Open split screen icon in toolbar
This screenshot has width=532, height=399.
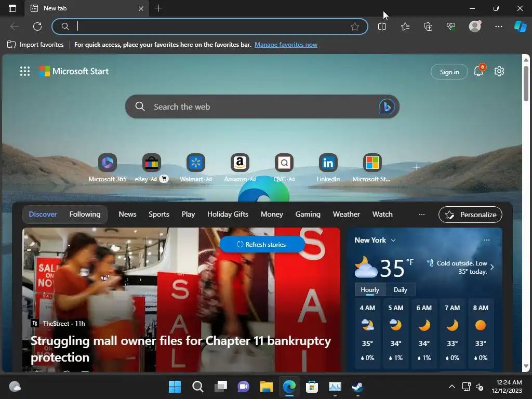pyautogui.click(x=382, y=26)
